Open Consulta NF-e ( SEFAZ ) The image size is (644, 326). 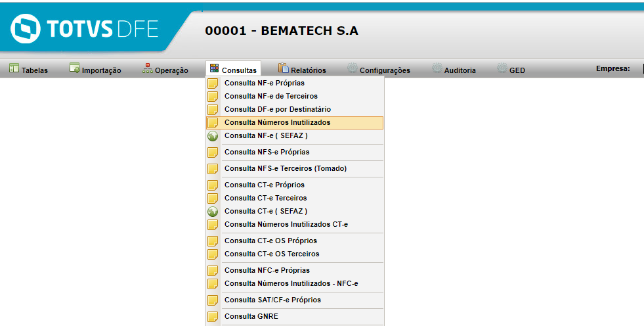(x=295, y=135)
